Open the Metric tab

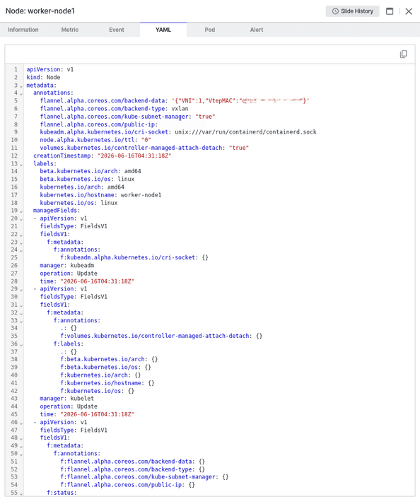[70, 30]
